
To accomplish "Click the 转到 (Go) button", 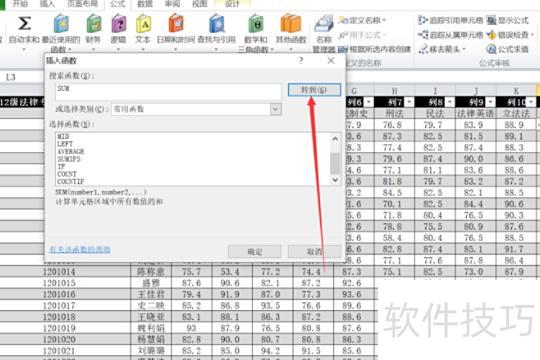I will coord(314,90).
